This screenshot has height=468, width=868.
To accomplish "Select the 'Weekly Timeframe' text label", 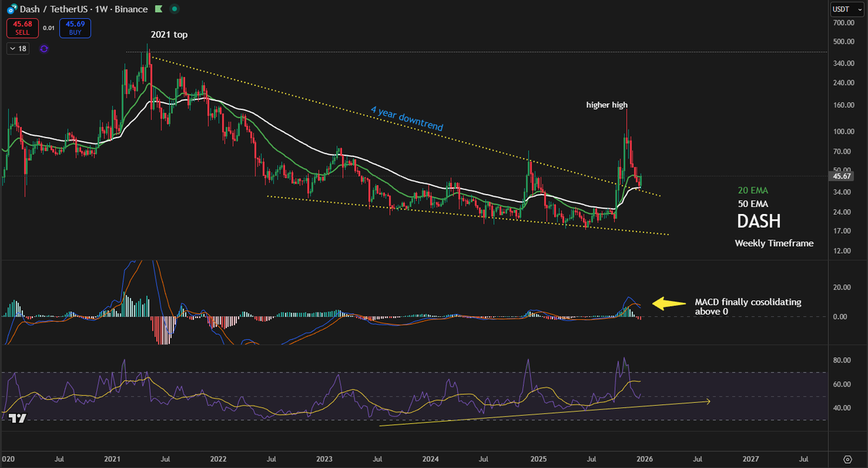I will [774, 244].
